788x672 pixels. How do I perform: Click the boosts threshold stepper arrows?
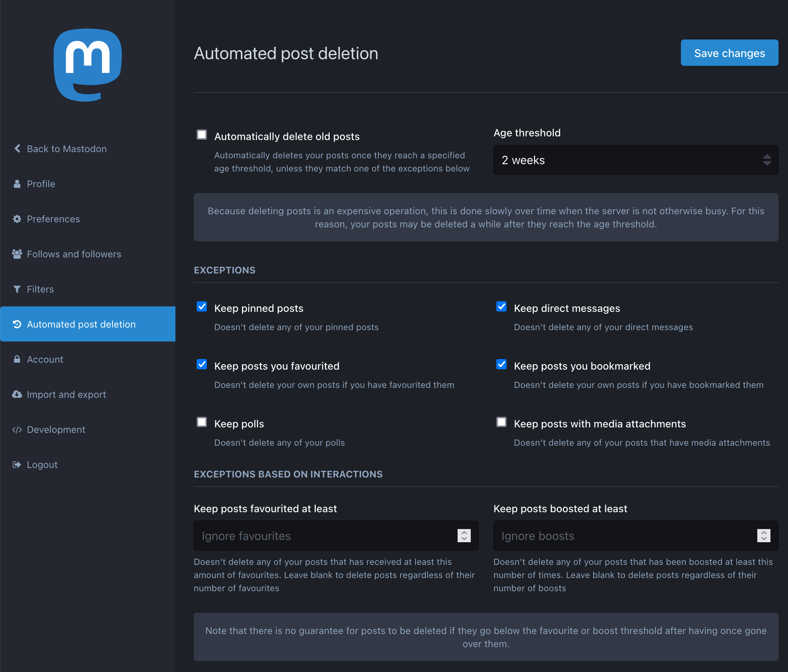pyautogui.click(x=764, y=536)
